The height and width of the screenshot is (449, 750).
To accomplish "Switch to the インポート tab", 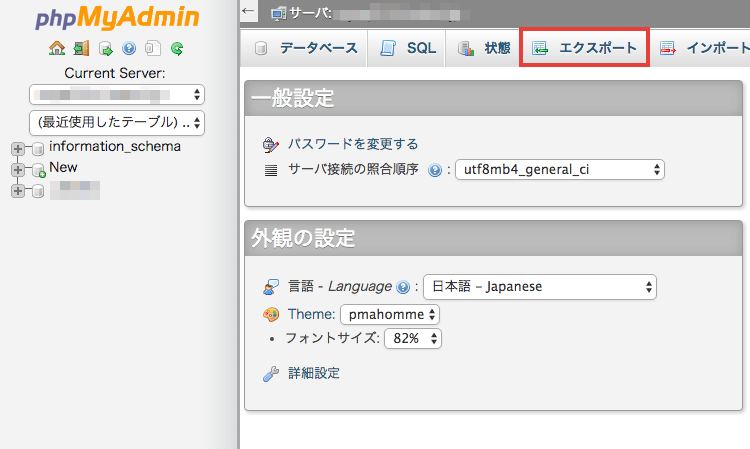I will [x=700, y=48].
